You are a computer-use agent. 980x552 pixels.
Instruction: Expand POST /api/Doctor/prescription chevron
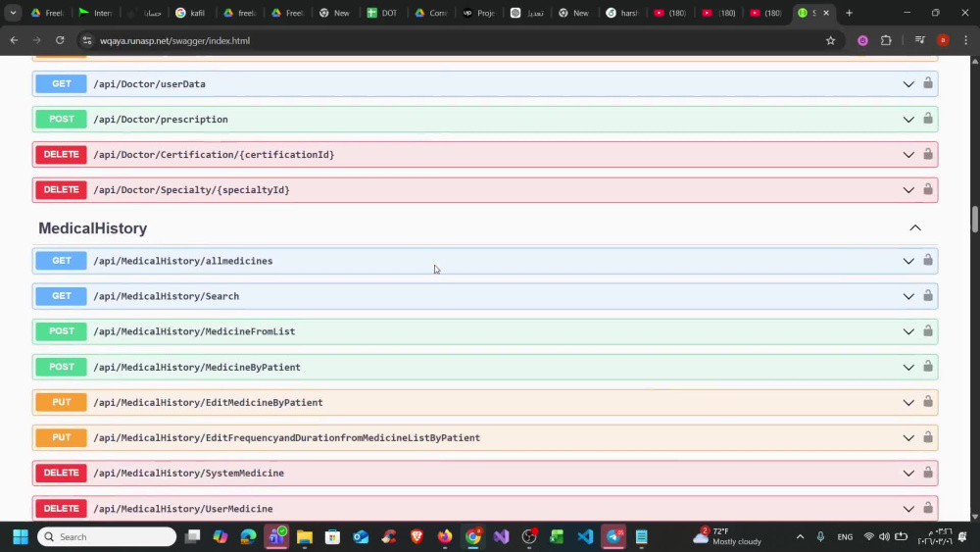pyautogui.click(x=908, y=120)
